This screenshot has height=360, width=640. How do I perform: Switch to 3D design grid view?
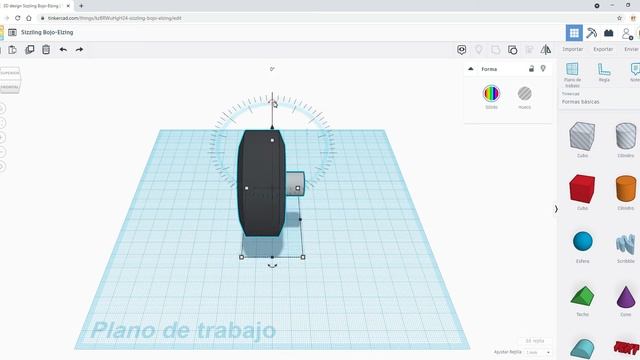pos(574,33)
